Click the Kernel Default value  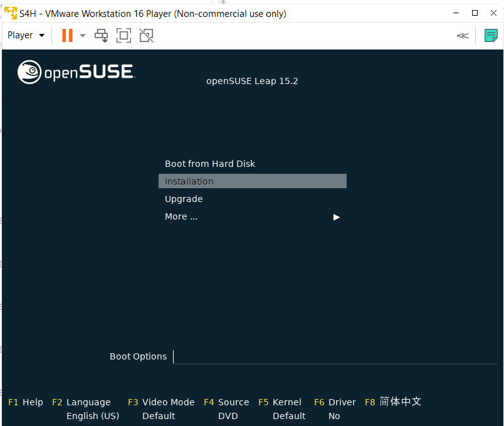pos(289,416)
